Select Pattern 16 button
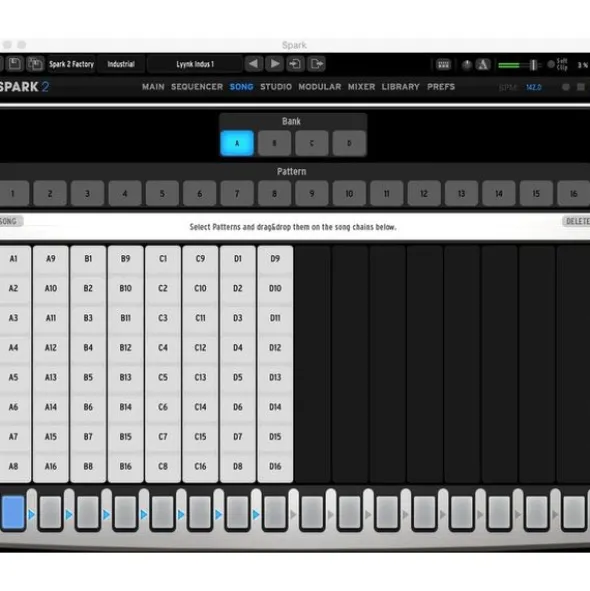Screen dimensions: 590x591 coord(573,194)
